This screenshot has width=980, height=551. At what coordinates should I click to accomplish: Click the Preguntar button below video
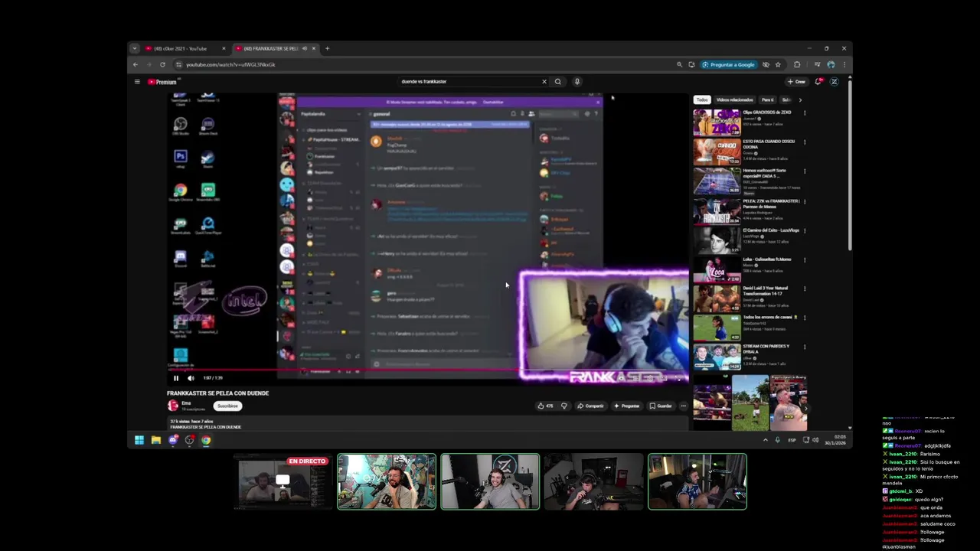(626, 406)
